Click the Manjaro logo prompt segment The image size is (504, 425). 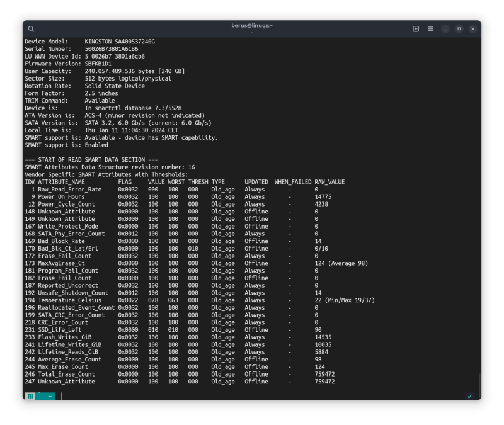click(x=30, y=396)
